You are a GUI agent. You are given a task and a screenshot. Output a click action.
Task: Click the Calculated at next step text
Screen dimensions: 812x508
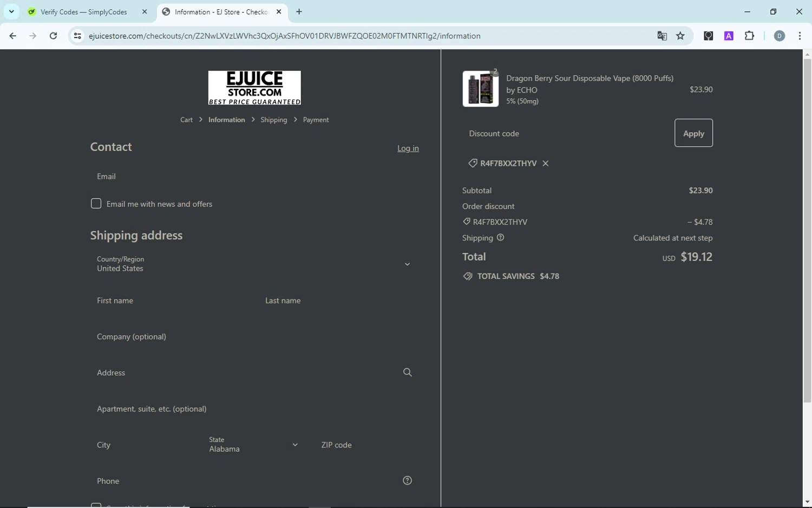(x=673, y=238)
